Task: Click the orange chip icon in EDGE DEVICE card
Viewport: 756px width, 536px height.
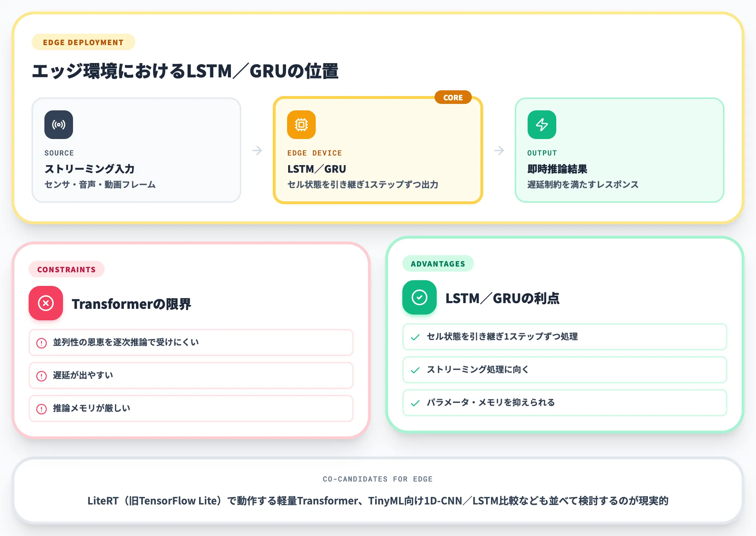Action: (x=301, y=125)
